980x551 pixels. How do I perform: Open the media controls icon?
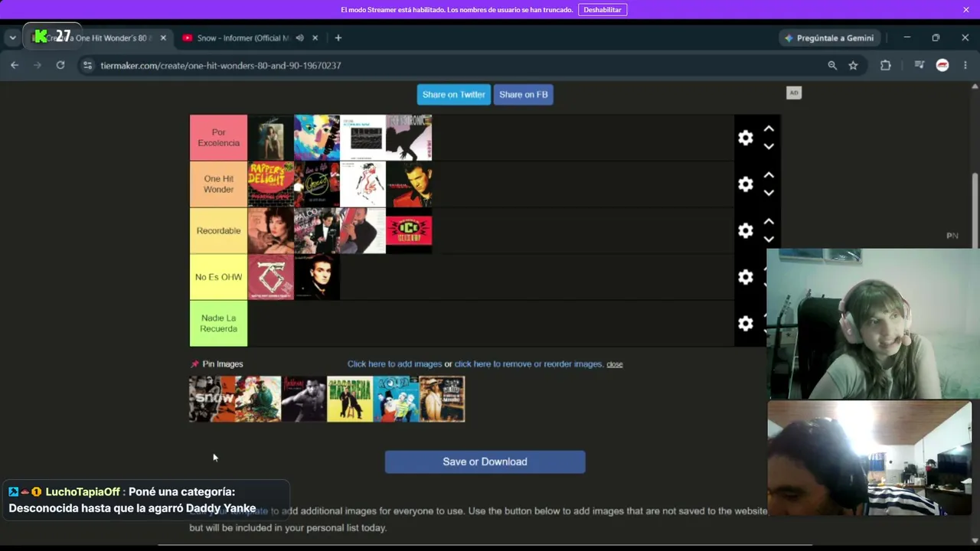tap(920, 66)
